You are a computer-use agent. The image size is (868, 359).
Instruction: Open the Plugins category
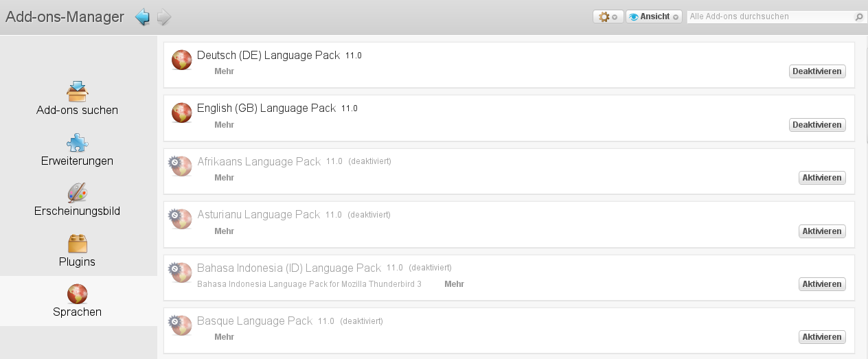pos(77,251)
